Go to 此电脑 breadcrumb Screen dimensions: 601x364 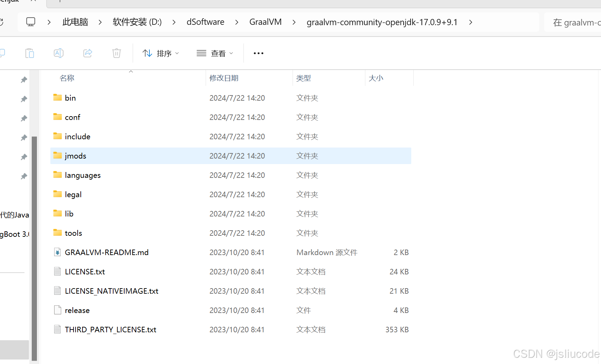[x=75, y=22]
